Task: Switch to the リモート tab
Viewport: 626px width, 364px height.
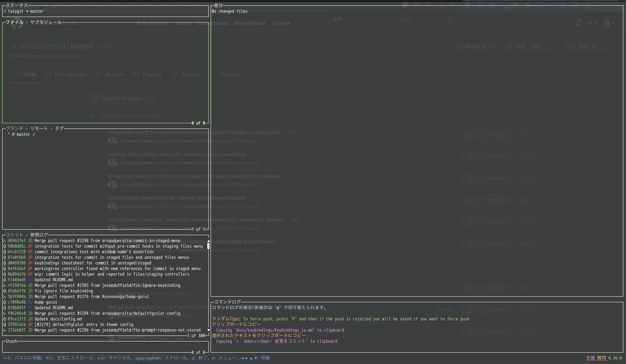Action: [39, 128]
